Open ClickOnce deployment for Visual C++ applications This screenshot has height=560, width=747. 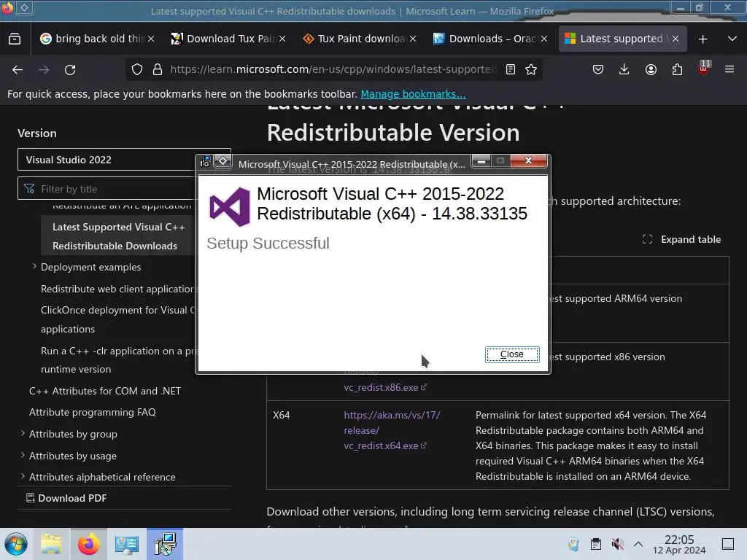coord(117,319)
